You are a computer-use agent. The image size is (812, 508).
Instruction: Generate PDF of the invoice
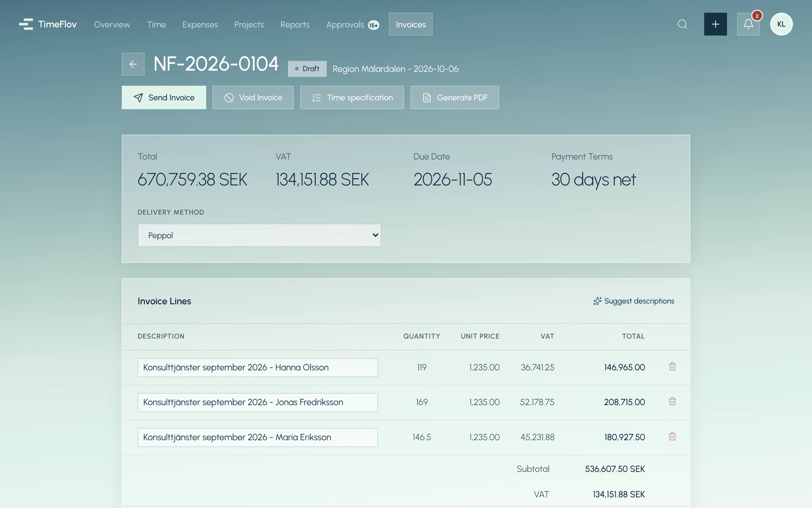tap(455, 97)
